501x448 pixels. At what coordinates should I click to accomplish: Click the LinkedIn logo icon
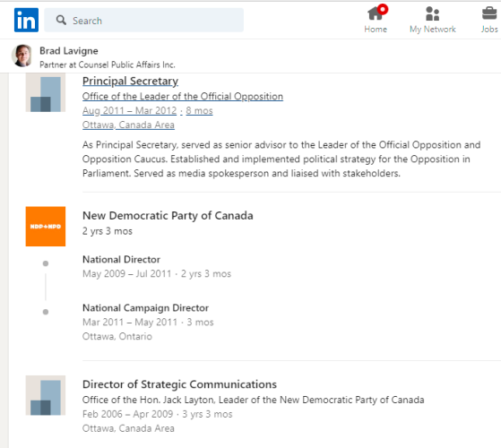pyautogui.click(x=26, y=20)
